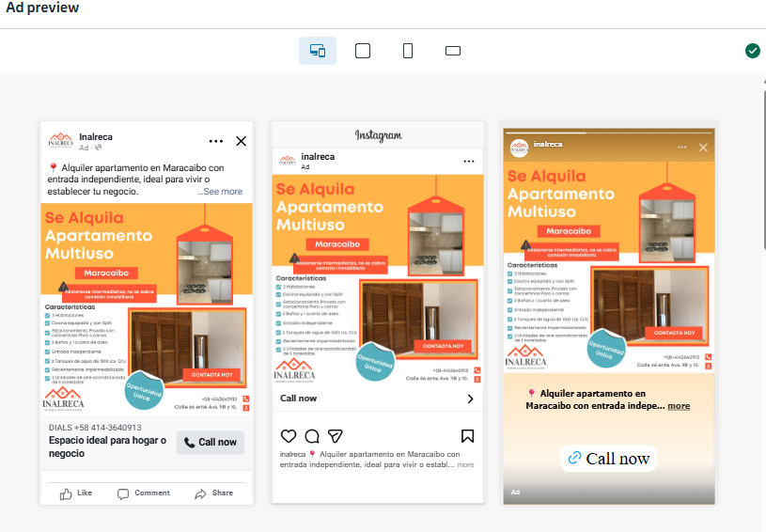Tap the Instagram comment bubble icon
Viewport: 766px width, 532px height.
tap(312, 436)
